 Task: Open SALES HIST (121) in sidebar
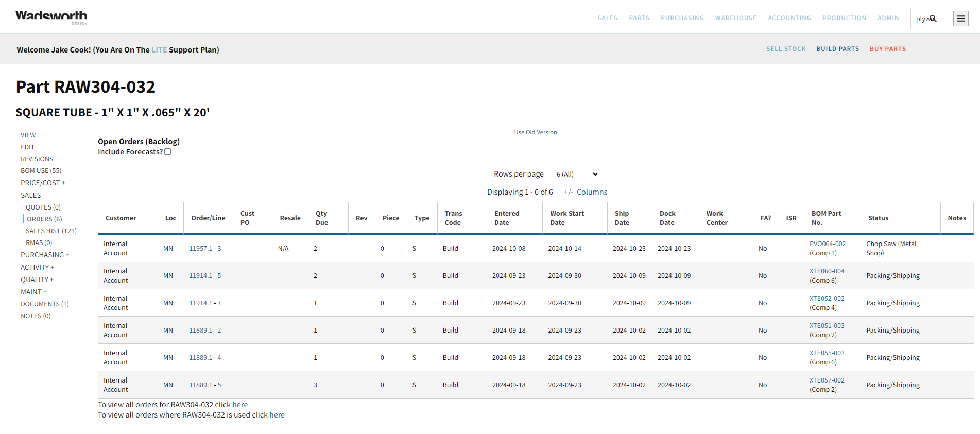[51, 231]
